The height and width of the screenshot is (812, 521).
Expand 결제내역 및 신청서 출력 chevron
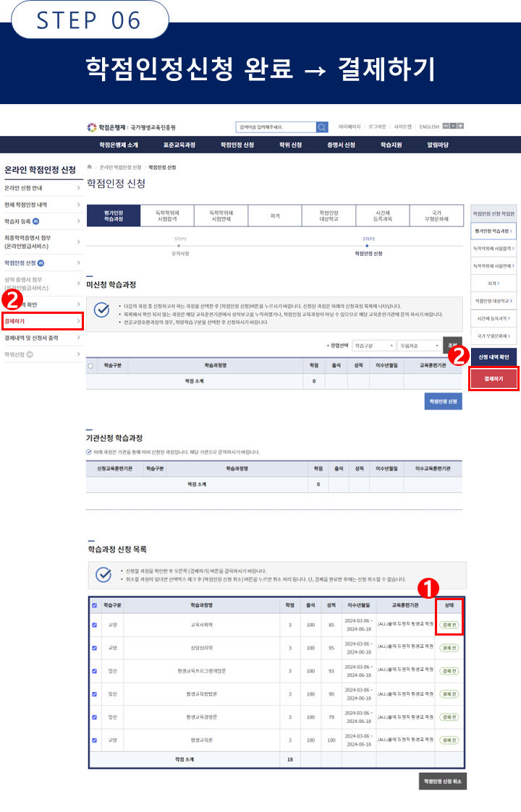pyautogui.click(x=79, y=338)
